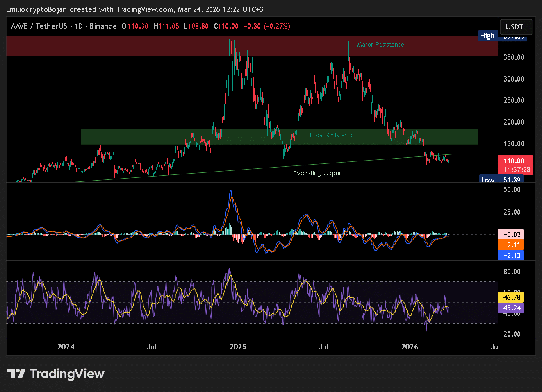
Task: Select the orange -2.11 signal value label
Action: pos(510,245)
